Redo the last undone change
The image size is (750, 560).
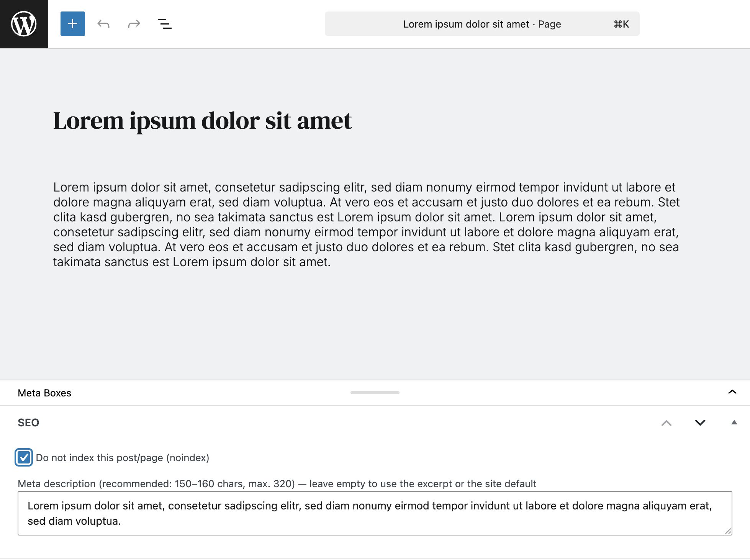pos(134,24)
